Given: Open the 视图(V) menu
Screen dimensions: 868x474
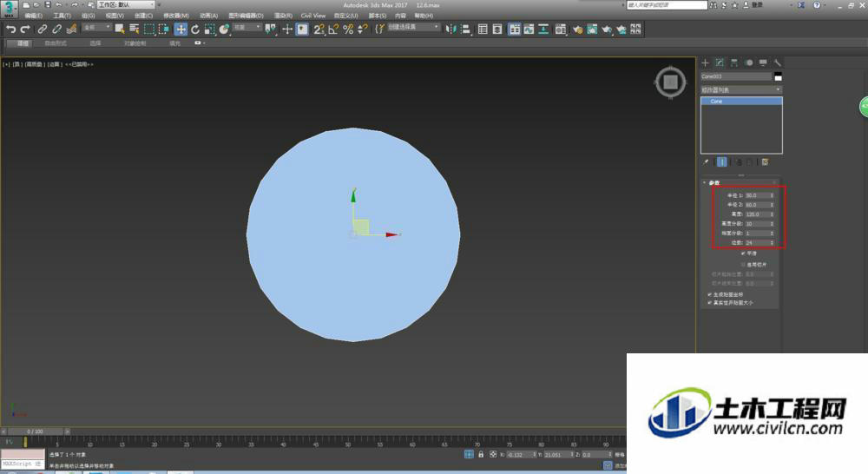Looking at the screenshot, I should [x=115, y=16].
